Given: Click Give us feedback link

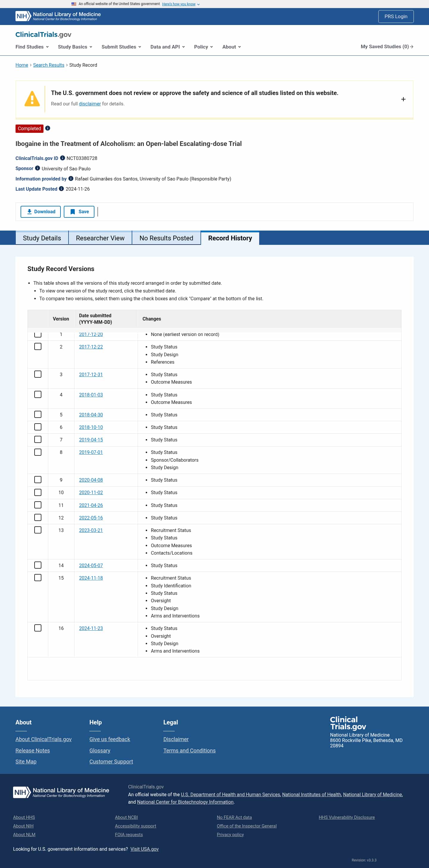Looking at the screenshot, I should [x=110, y=739].
